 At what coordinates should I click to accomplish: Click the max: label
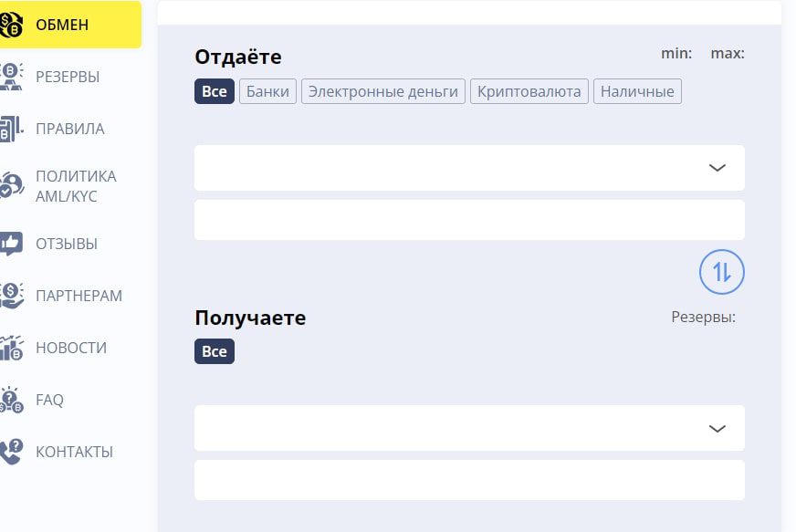(728, 53)
